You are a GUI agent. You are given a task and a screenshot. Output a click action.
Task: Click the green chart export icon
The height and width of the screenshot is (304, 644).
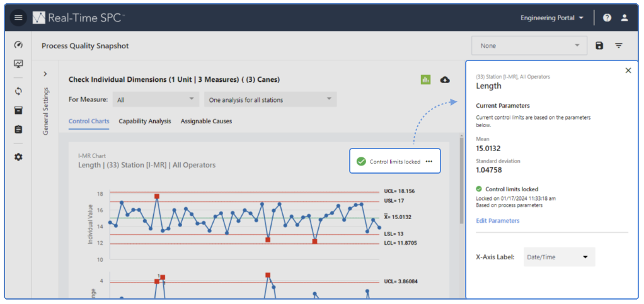click(x=425, y=80)
